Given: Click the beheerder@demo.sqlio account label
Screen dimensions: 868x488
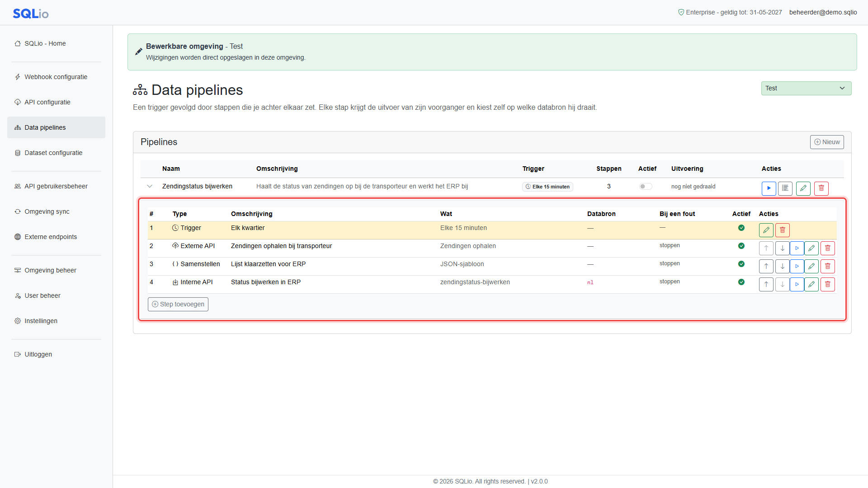Looking at the screenshot, I should click(x=823, y=12).
